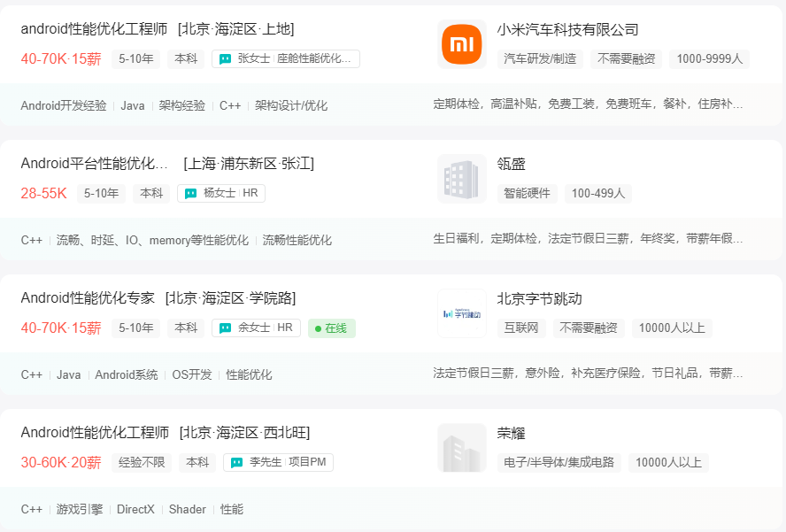Screen dimensions: 786x532
Task: Click the 电子/半导体/集成电路 tag
Action: (x=559, y=462)
